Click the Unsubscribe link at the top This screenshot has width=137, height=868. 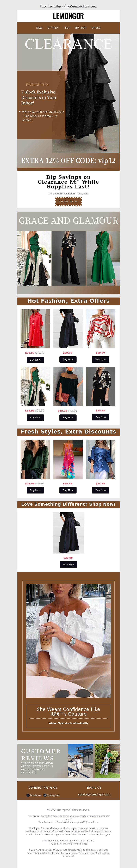[51, 6]
